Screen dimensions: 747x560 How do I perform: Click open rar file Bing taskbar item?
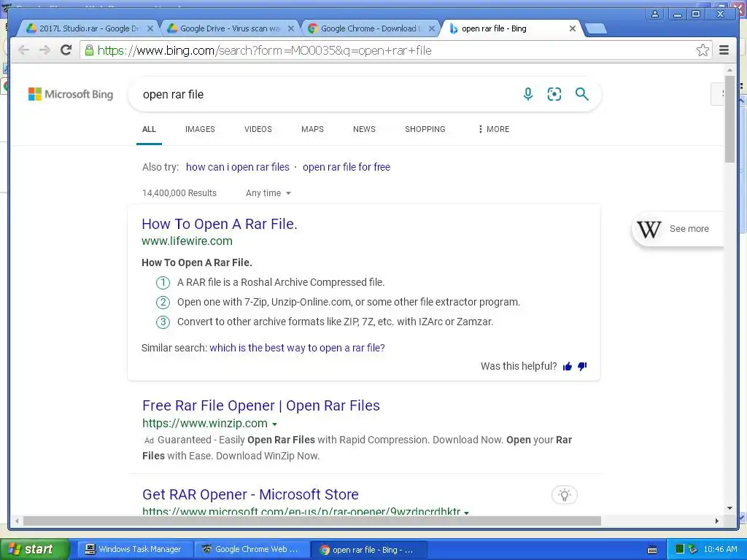(x=368, y=550)
